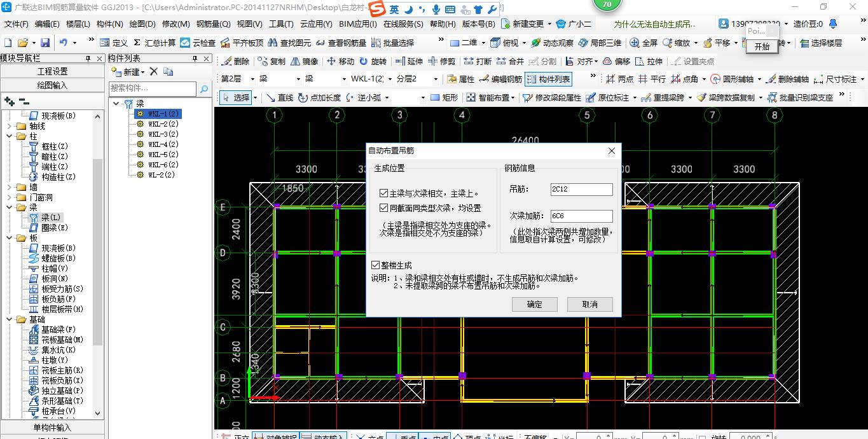This screenshot has width=868, height=439.
Task: Click 复制 copy tool
Action: 272,61
